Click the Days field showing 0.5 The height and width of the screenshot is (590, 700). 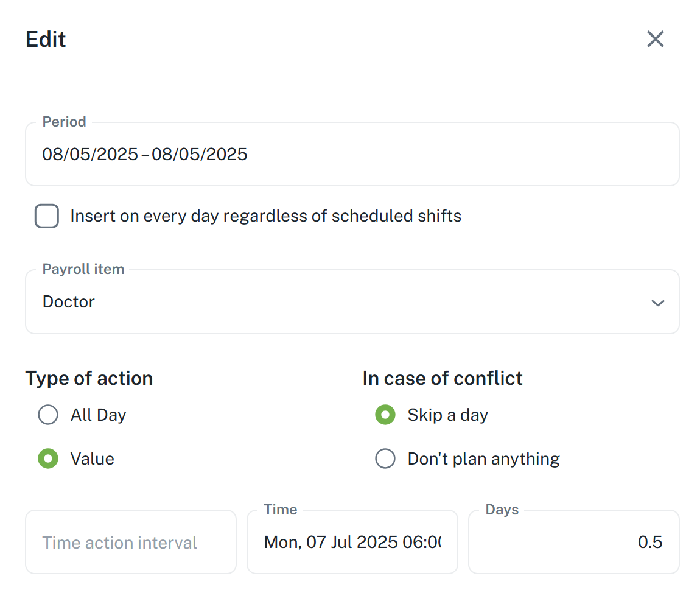(x=573, y=543)
